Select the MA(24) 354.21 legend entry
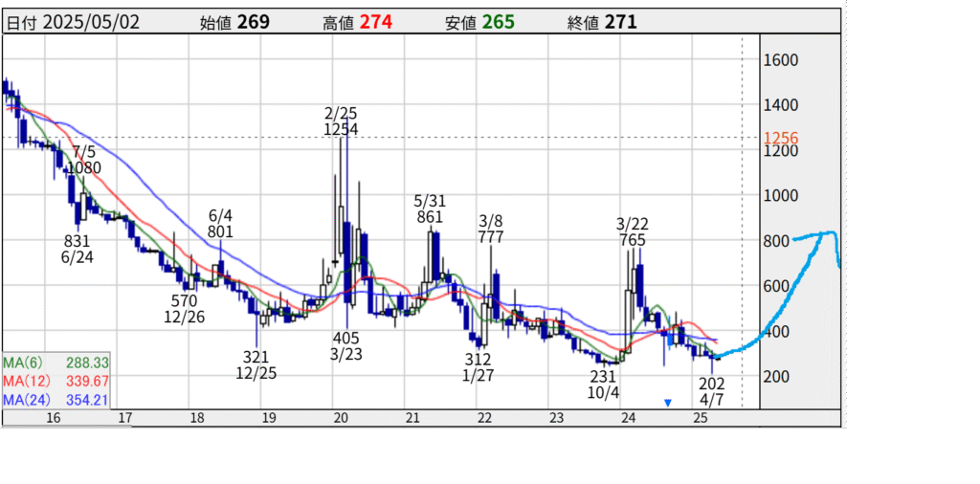The height and width of the screenshot is (484, 980). point(56,399)
